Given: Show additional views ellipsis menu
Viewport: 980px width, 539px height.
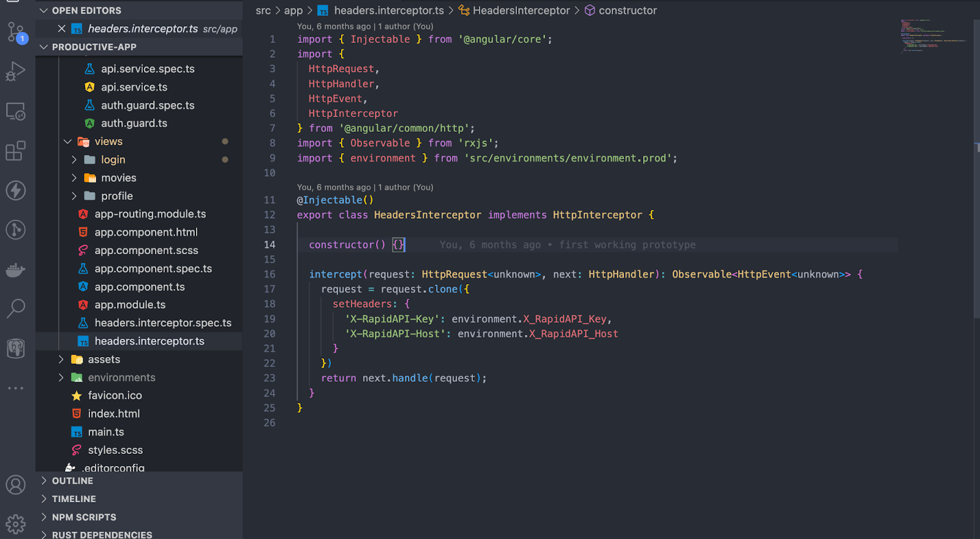Looking at the screenshot, I should tap(16, 388).
